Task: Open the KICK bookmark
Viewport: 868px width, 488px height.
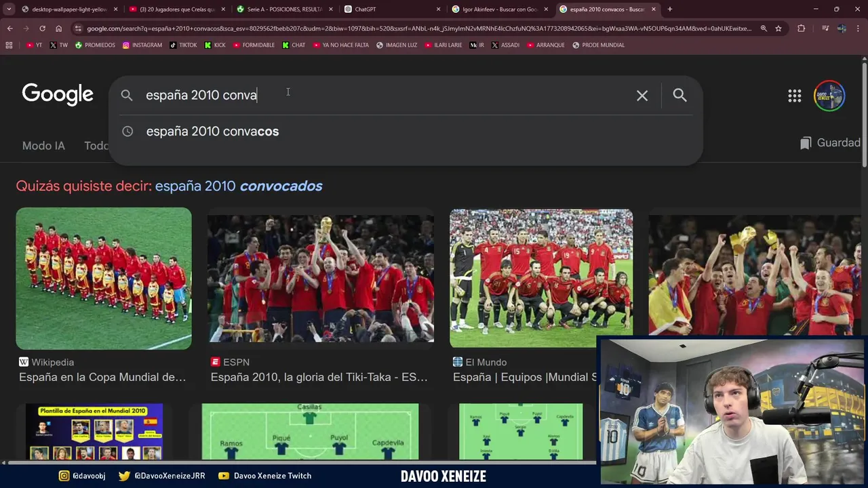Action: pos(215,45)
